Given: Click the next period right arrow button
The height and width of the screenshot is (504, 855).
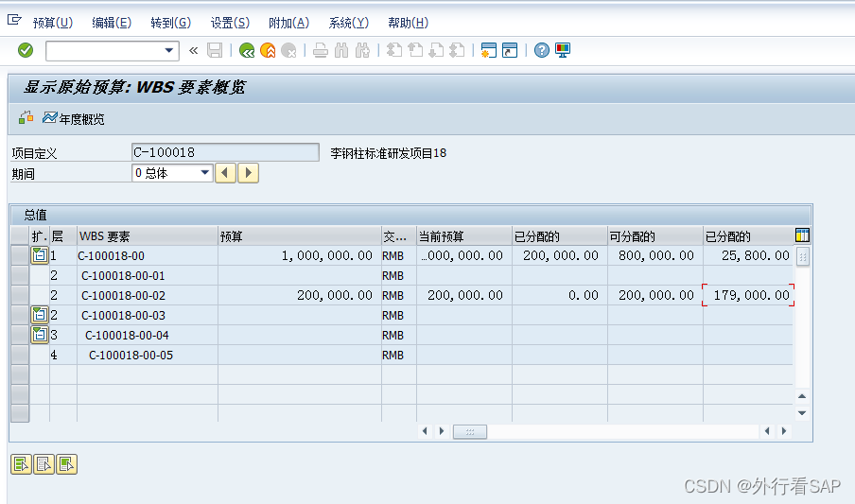Looking at the screenshot, I should 248,173.
